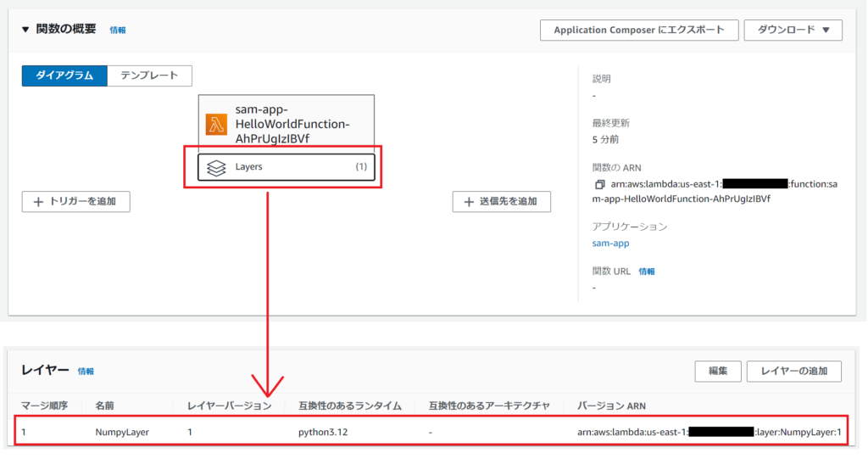
Task: Open the sam-app application link
Action: (x=610, y=243)
